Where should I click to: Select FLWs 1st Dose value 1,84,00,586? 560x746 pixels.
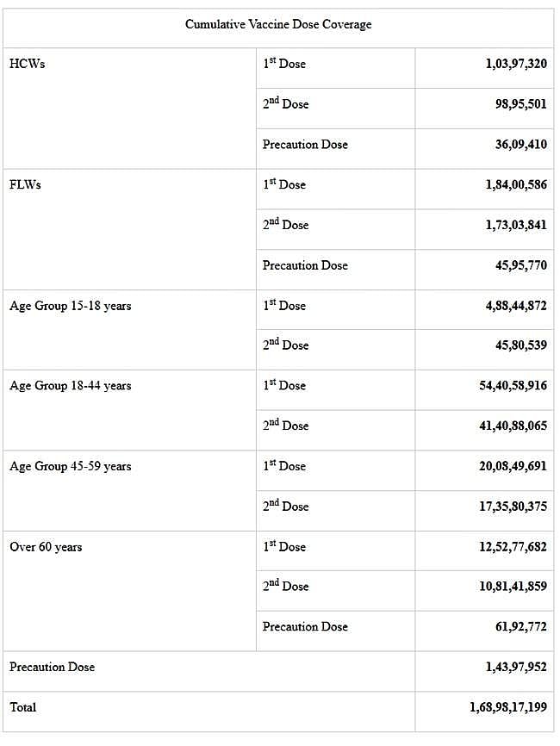[x=515, y=184]
